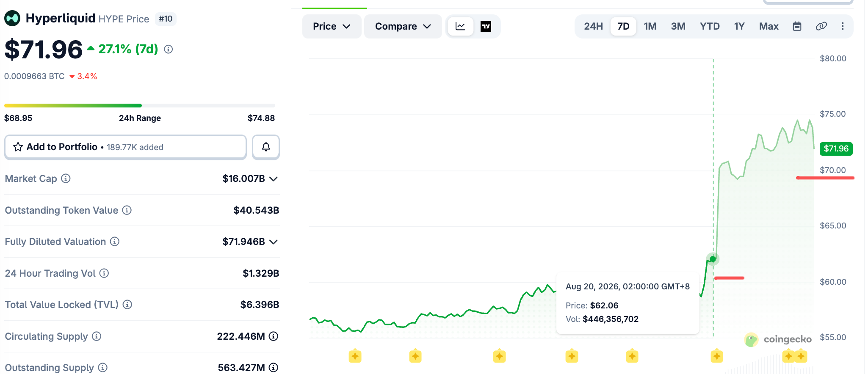
Task: Show the 1Y chart range
Action: tap(739, 26)
